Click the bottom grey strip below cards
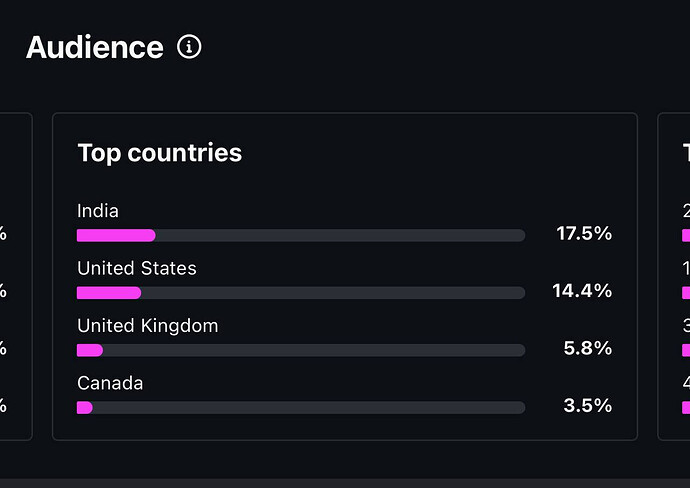The image size is (690, 488). (345, 483)
